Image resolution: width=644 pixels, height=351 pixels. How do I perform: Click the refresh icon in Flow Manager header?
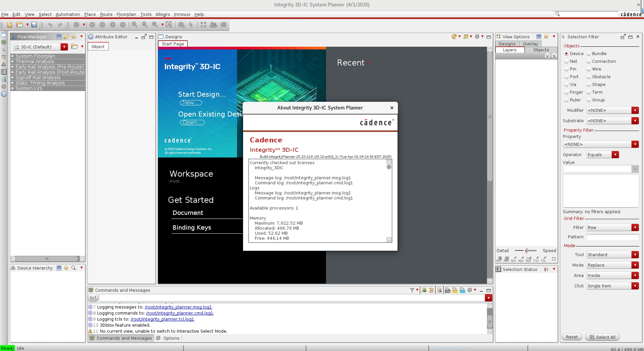74,37
